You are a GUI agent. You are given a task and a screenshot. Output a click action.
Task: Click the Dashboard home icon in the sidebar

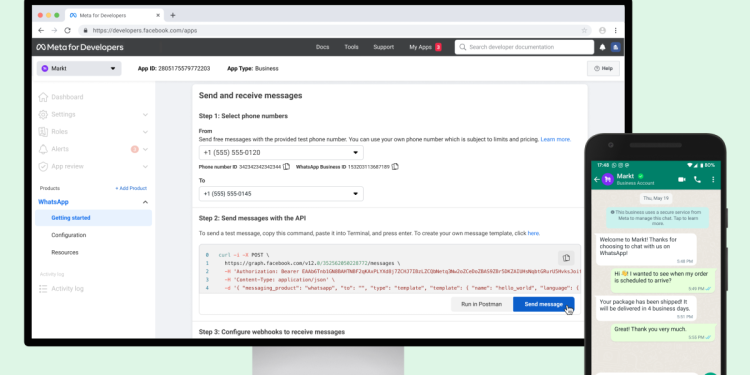tap(43, 97)
